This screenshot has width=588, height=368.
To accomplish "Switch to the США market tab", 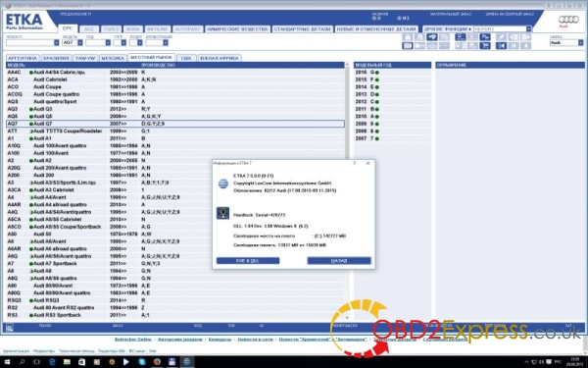I will point(186,58).
